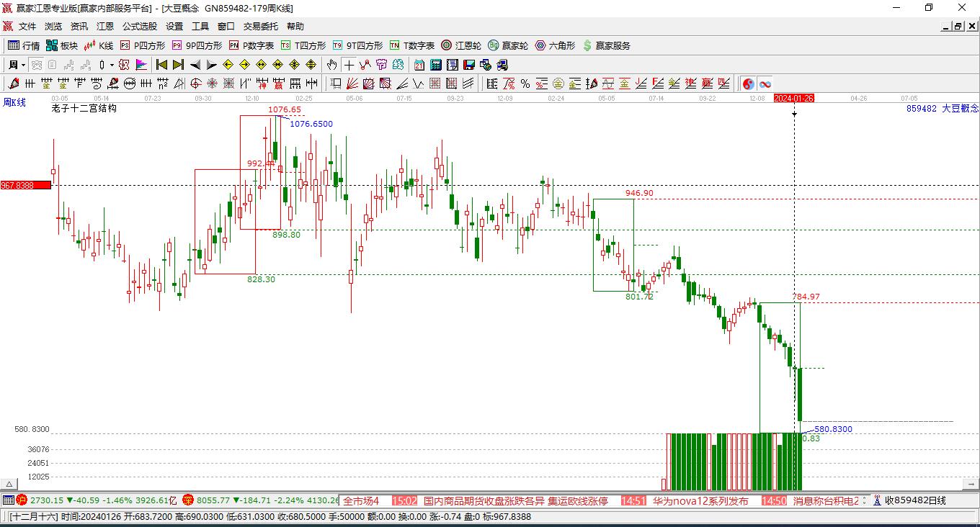Screen dimensions: 980x527
Task: Open the 9P四方形 tool
Action: click(x=197, y=45)
